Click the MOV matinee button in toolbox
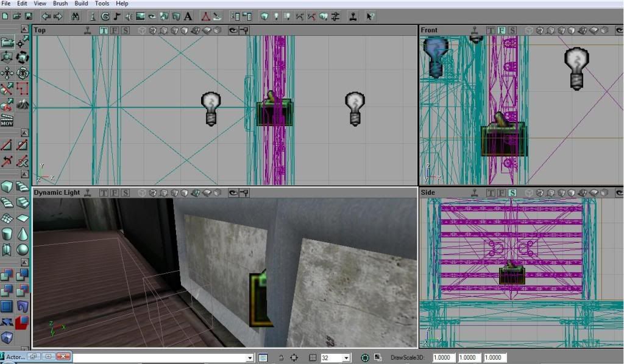This screenshot has width=624, height=364. [x=7, y=120]
